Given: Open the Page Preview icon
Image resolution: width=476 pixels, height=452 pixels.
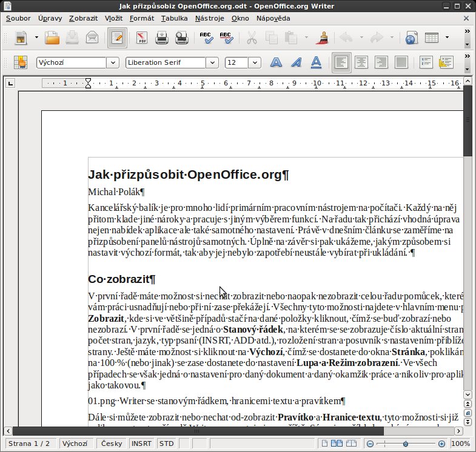Looking at the screenshot, I should (182, 38).
